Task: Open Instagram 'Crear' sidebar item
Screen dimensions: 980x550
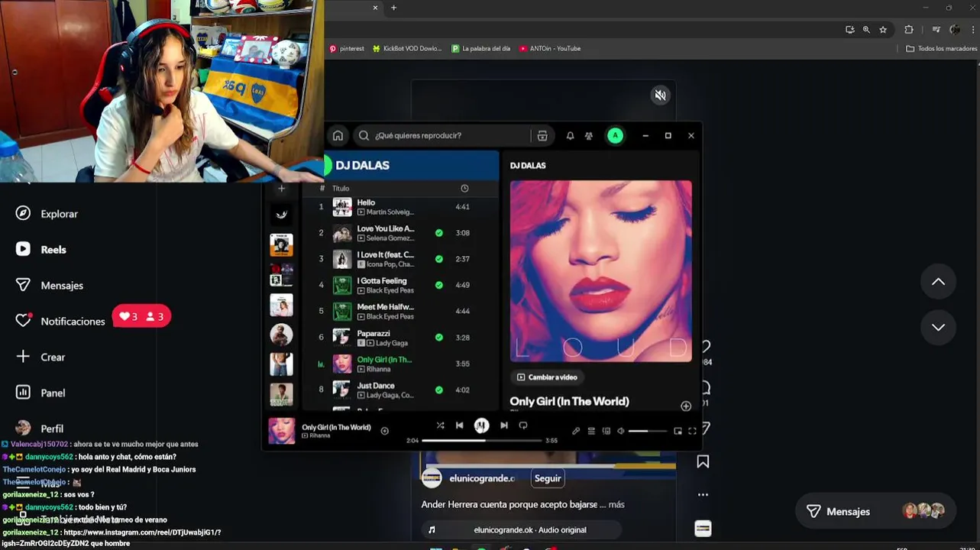Action: (x=41, y=357)
